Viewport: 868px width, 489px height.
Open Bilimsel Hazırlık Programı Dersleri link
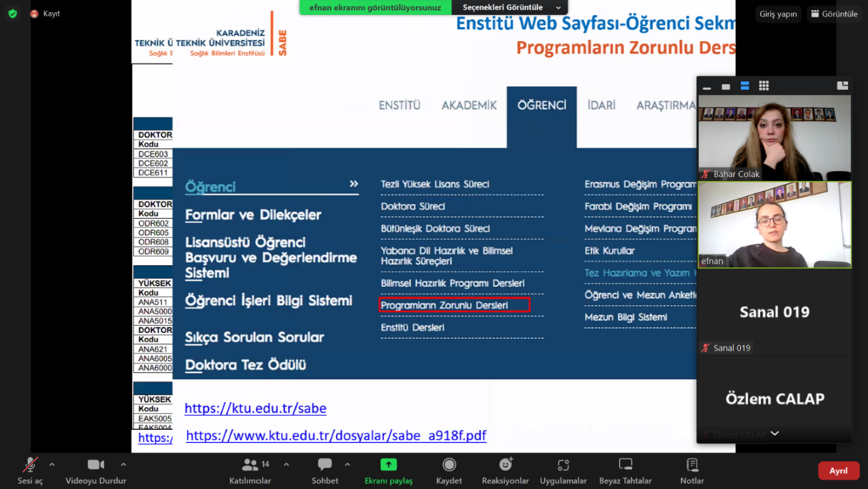click(x=453, y=283)
